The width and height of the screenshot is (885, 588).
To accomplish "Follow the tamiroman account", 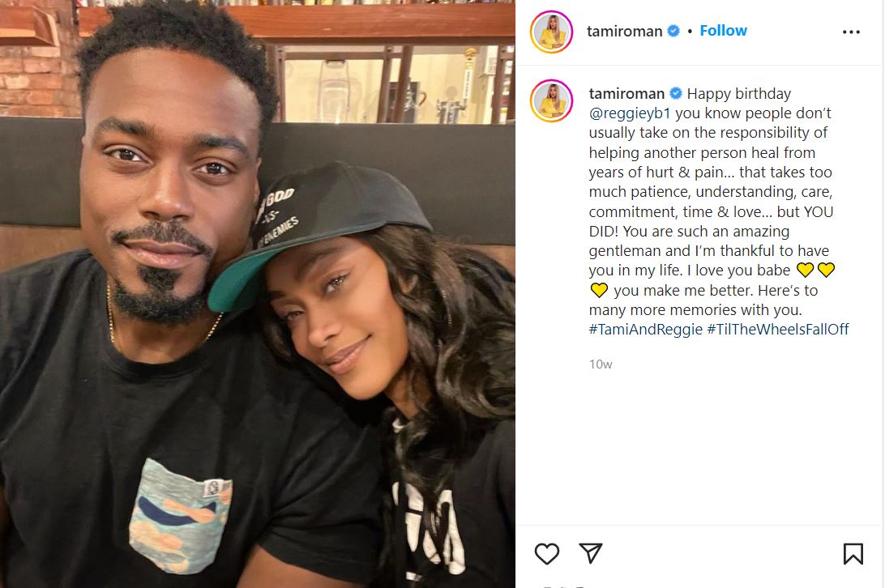I will (723, 31).
